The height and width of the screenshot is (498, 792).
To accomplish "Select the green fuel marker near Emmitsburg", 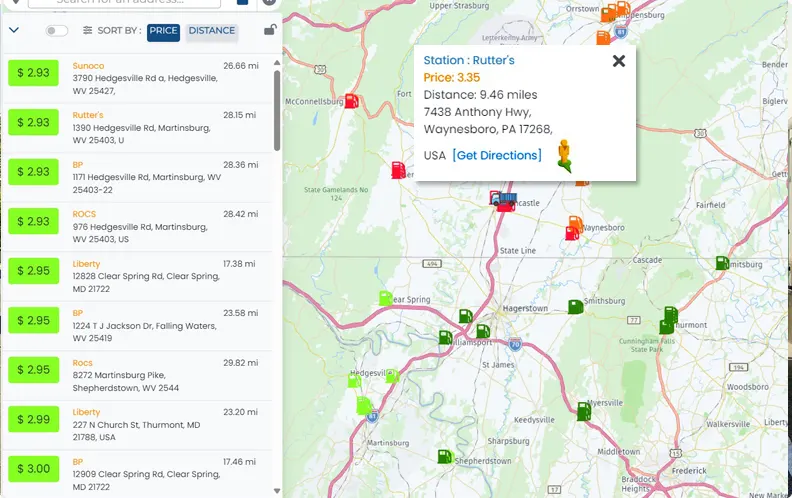I will tap(721, 263).
